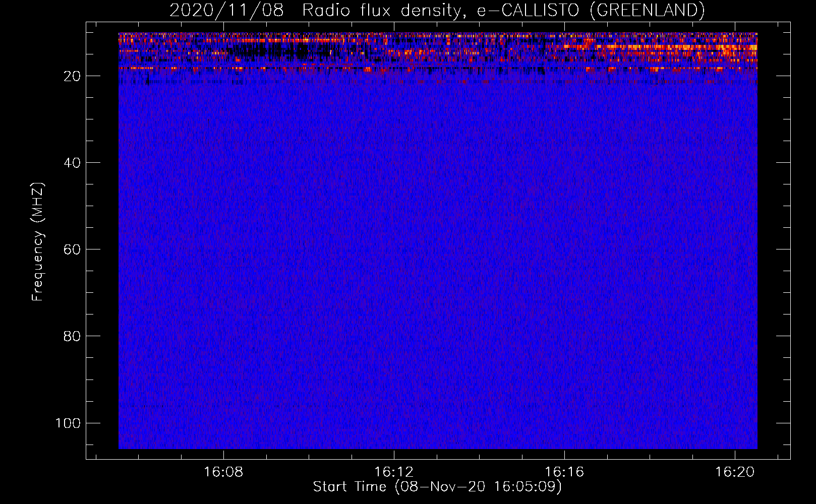Click the 20 MHz frequency tick label

(73, 76)
